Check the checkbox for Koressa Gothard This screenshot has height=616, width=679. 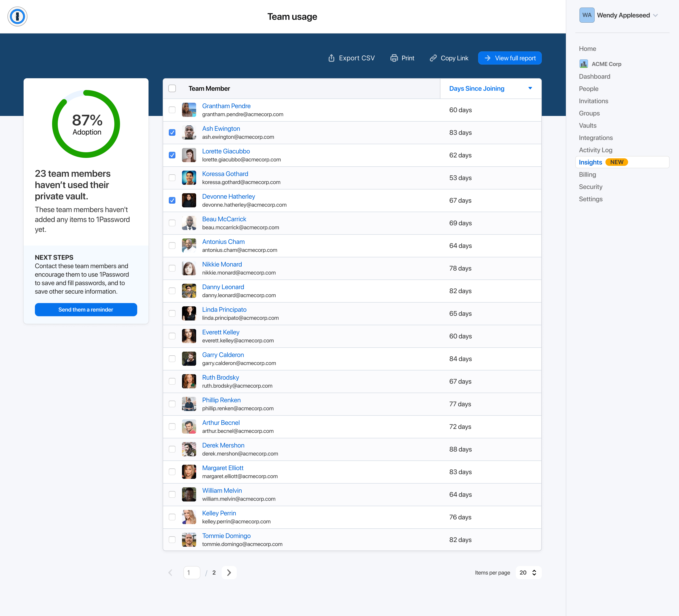(172, 178)
